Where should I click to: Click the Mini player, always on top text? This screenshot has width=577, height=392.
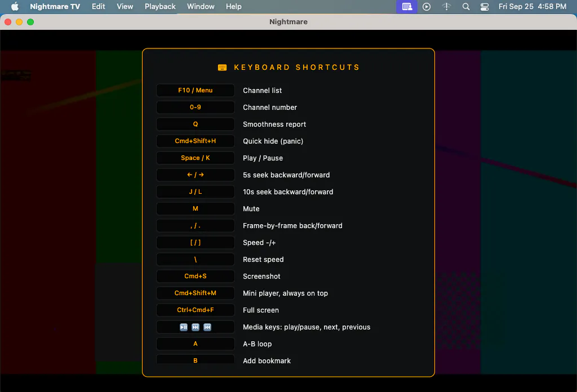[285, 293]
